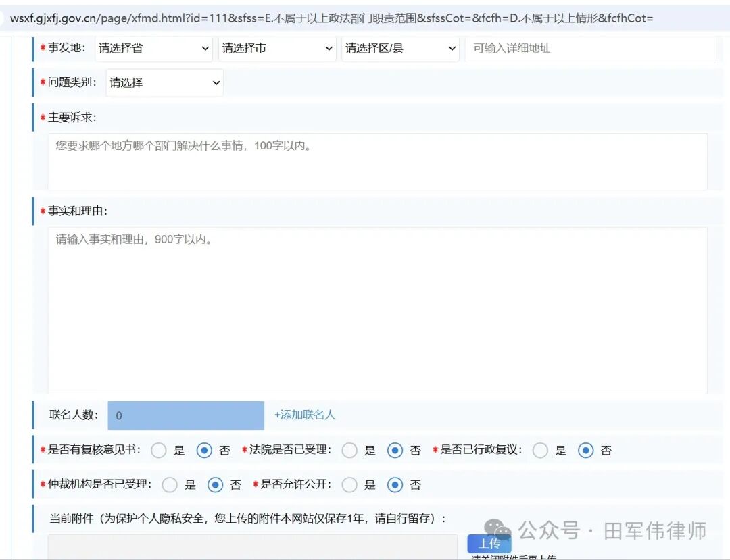
Task: Click the province dropdown arrow icon
Action: coord(205,49)
